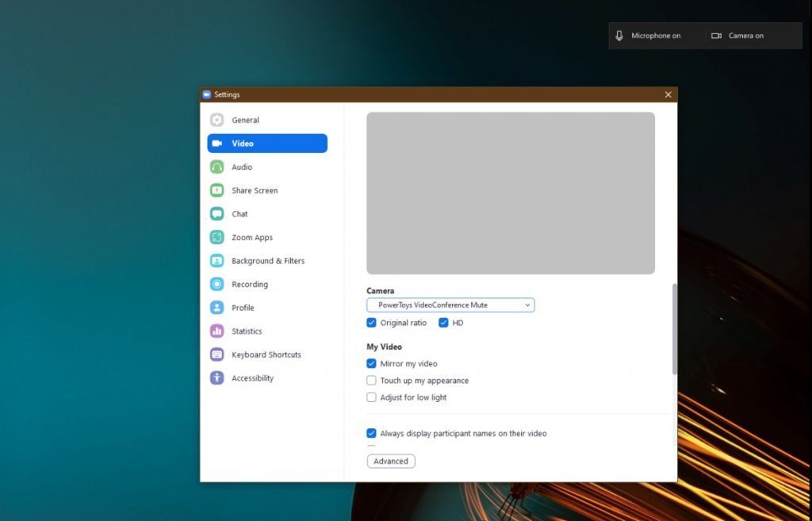Click the Statistics chart icon
The image size is (812, 521).
click(216, 331)
